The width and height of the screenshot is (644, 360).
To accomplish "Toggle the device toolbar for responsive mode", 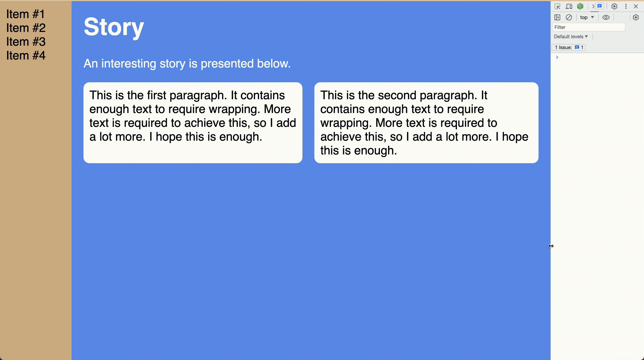I will (569, 6).
